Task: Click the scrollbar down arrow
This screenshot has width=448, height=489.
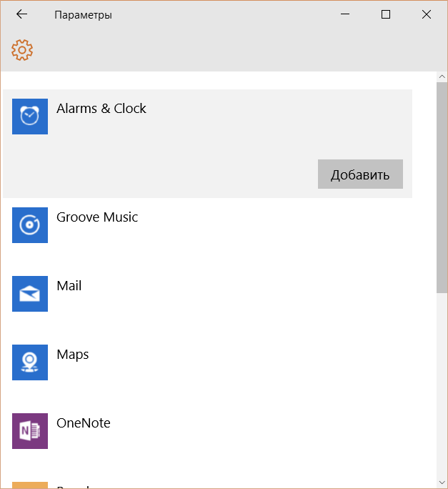Action: click(442, 483)
